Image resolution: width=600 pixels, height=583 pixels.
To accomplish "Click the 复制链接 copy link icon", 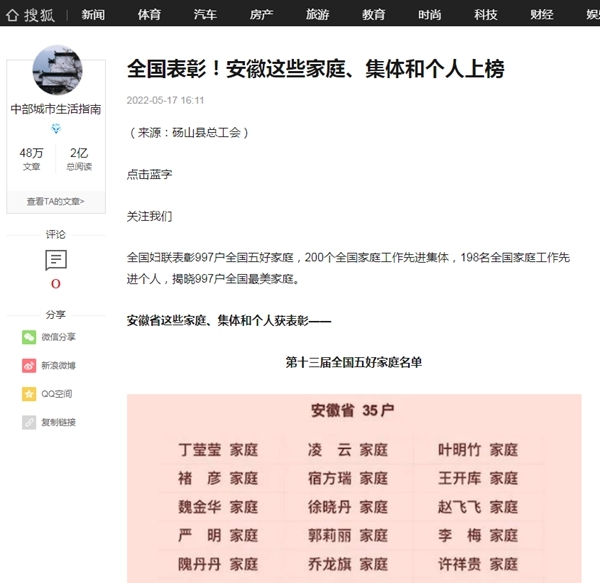I will click(x=29, y=422).
